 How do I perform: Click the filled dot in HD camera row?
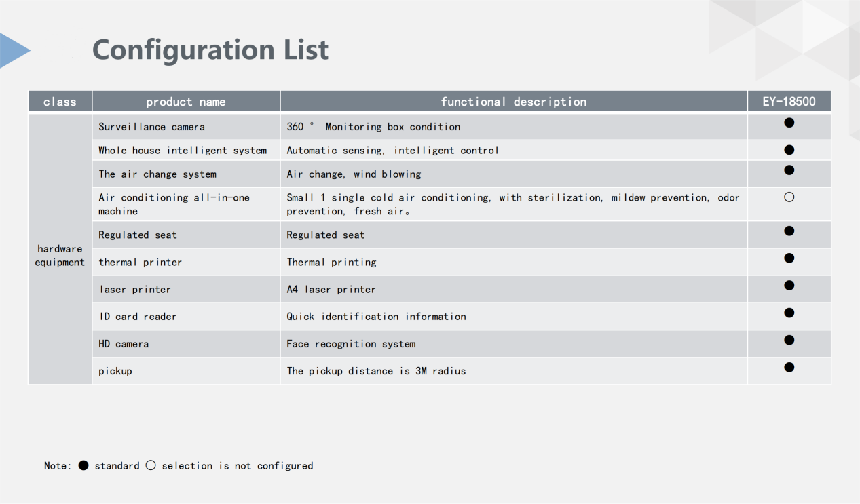click(789, 340)
